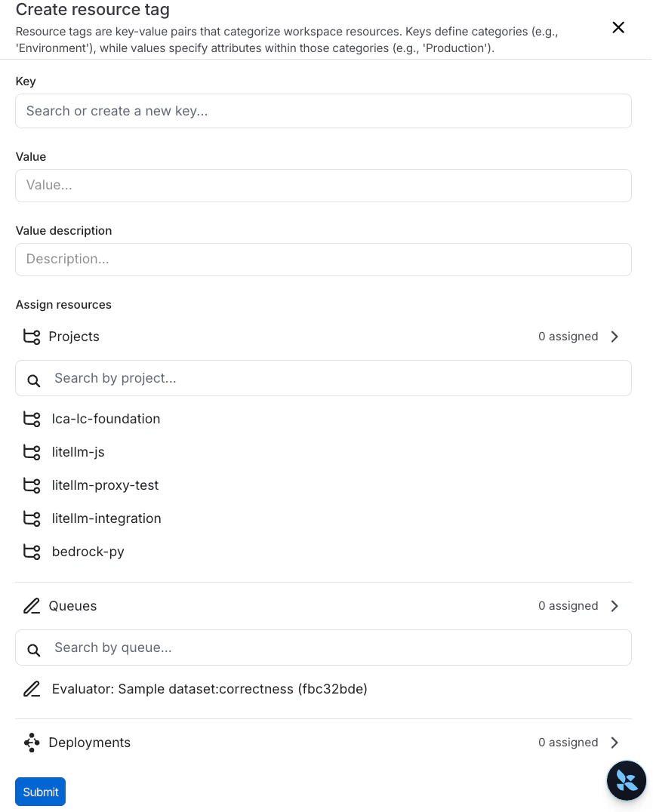Select the bedrock-py project for assignment
The width and height of the screenshot is (653, 812).
[x=88, y=552]
